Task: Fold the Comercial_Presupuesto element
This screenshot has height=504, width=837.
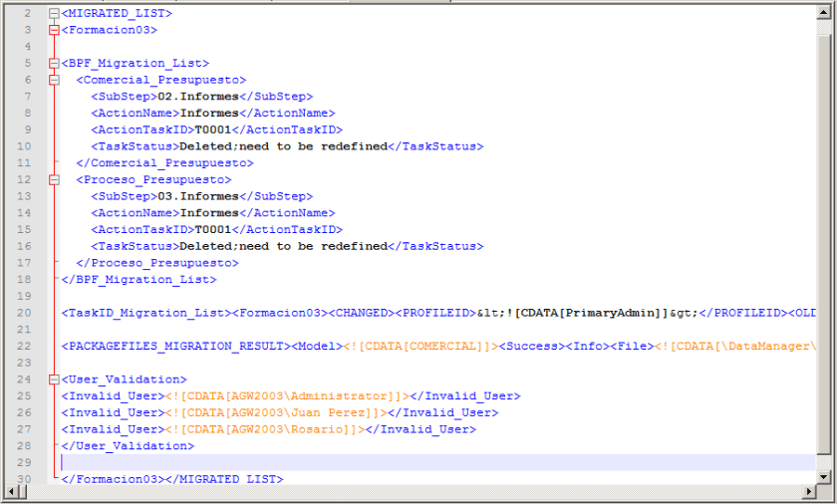Action: click(54, 80)
